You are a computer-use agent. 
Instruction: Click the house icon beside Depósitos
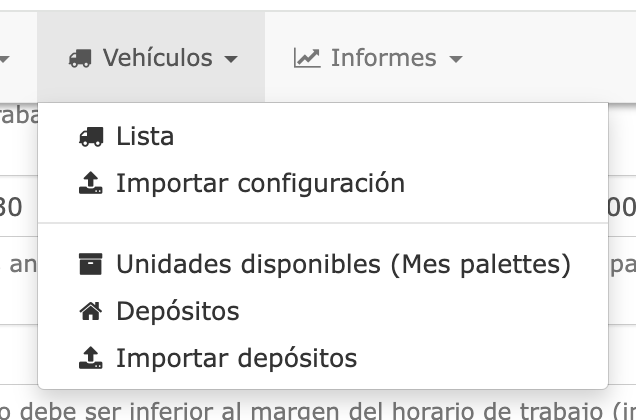91,312
